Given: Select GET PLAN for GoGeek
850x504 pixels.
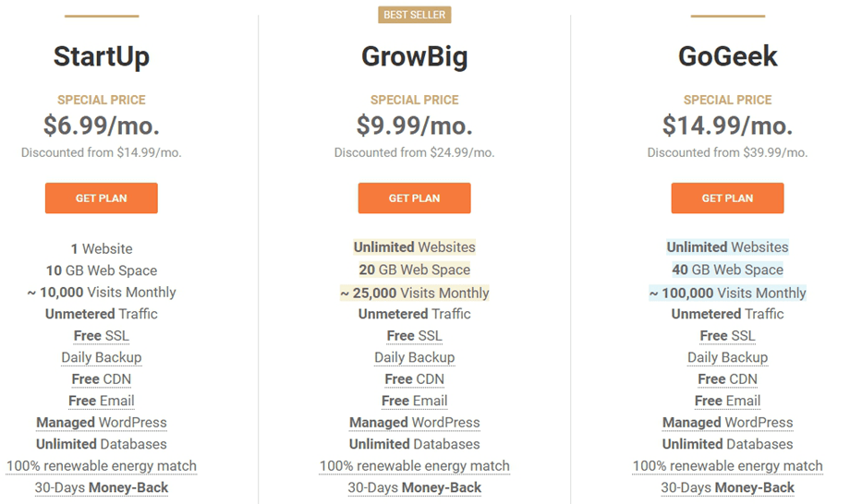Looking at the screenshot, I should pos(727,198).
